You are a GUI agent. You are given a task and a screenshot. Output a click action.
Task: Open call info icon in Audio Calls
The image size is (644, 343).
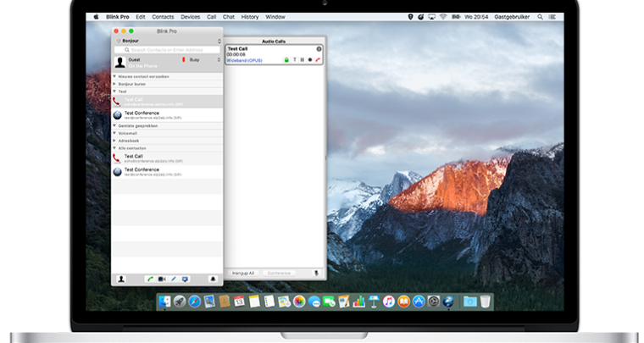pyautogui.click(x=319, y=49)
